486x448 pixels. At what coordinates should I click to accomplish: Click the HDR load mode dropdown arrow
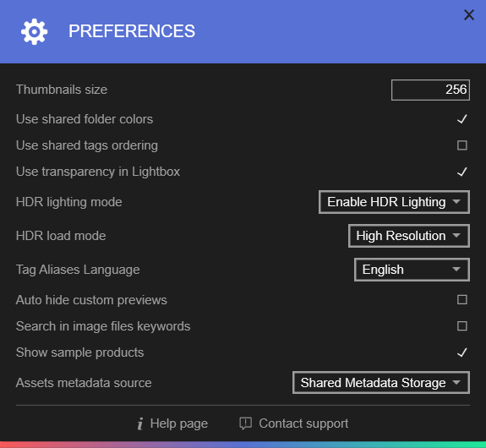pyautogui.click(x=456, y=235)
